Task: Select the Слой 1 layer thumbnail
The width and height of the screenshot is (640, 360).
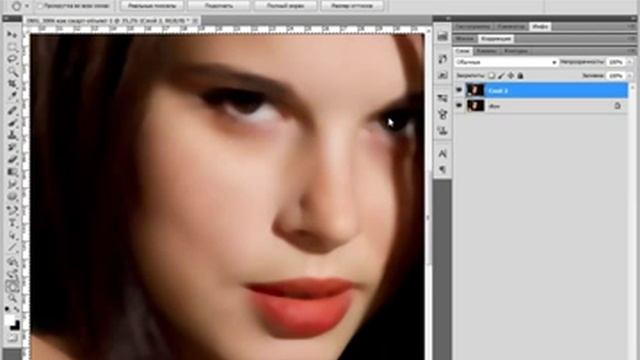Action: click(x=475, y=90)
